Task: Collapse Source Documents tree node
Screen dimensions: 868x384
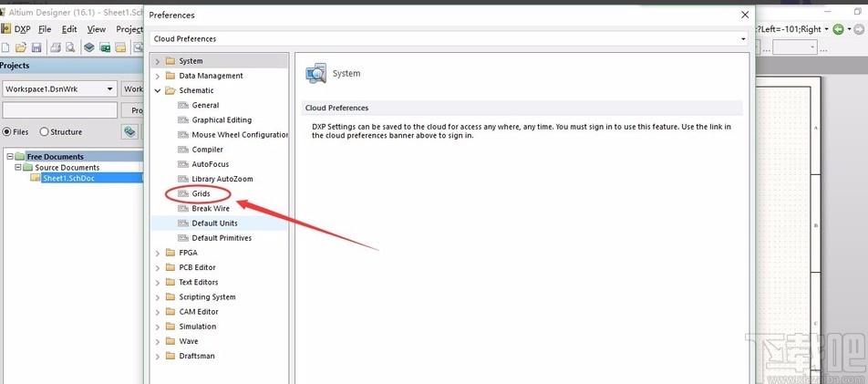Action: coord(17,167)
